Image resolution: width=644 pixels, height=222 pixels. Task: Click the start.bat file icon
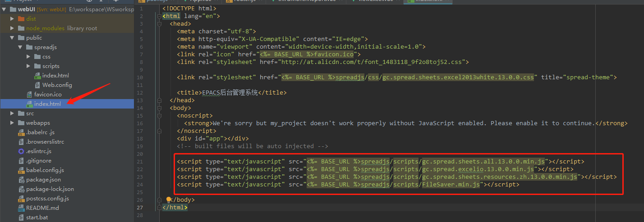point(21,217)
